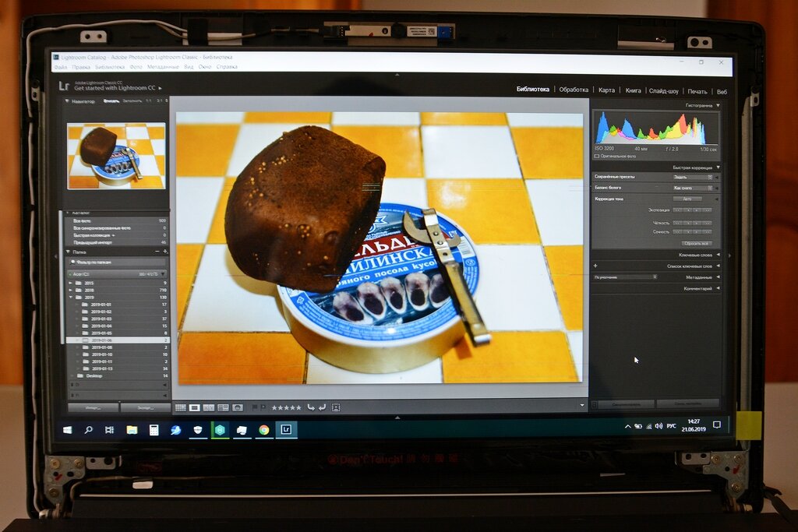Open taskbar search magnifier

pos(88,430)
